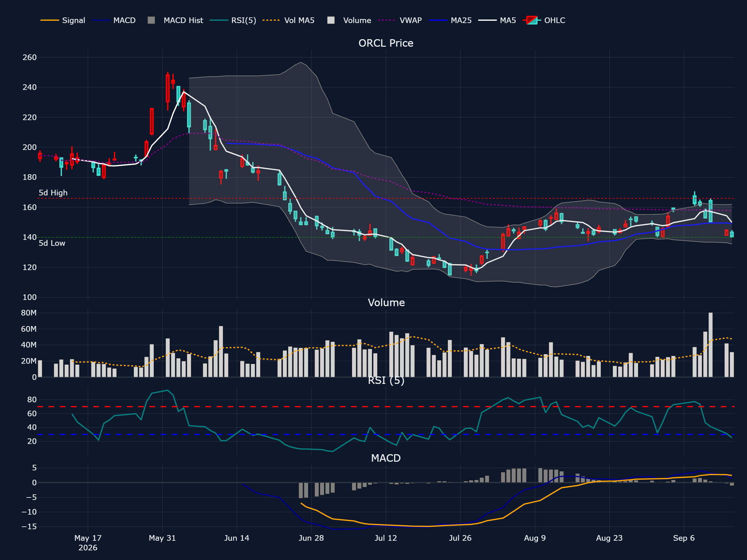Click the MACD subplot title
747x560 pixels.
pos(386,458)
